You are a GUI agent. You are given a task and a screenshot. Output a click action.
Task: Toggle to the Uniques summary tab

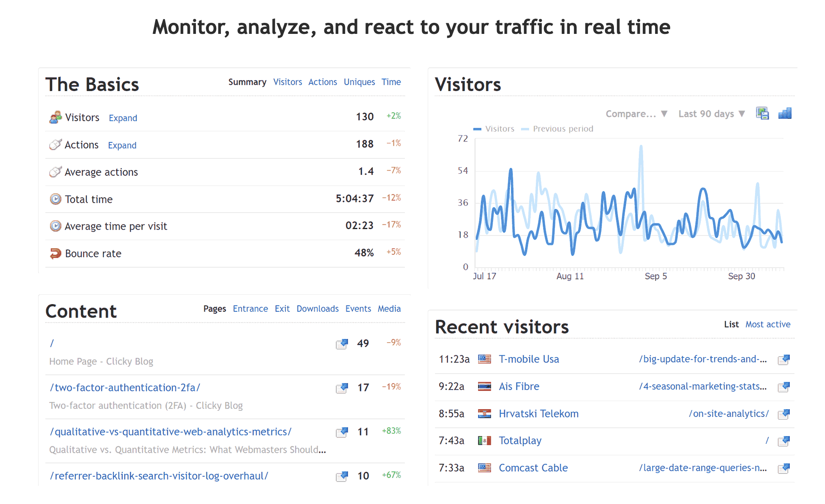(x=358, y=82)
